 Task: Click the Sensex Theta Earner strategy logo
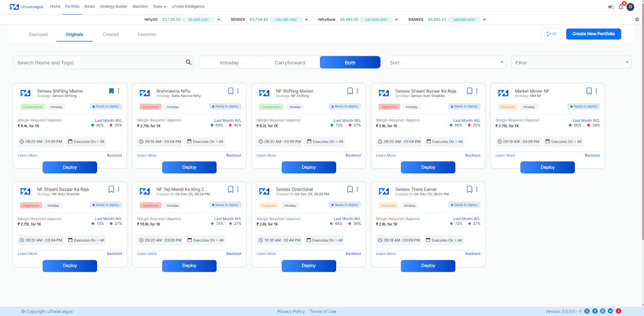(x=384, y=191)
